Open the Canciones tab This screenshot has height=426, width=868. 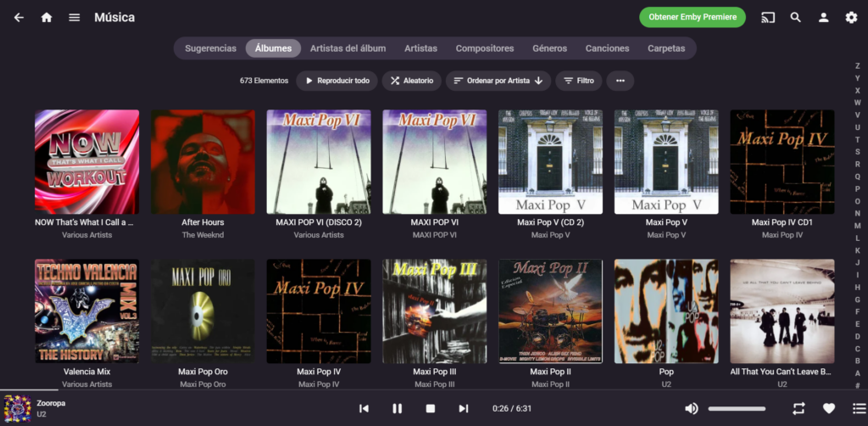(x=607, y=48)
